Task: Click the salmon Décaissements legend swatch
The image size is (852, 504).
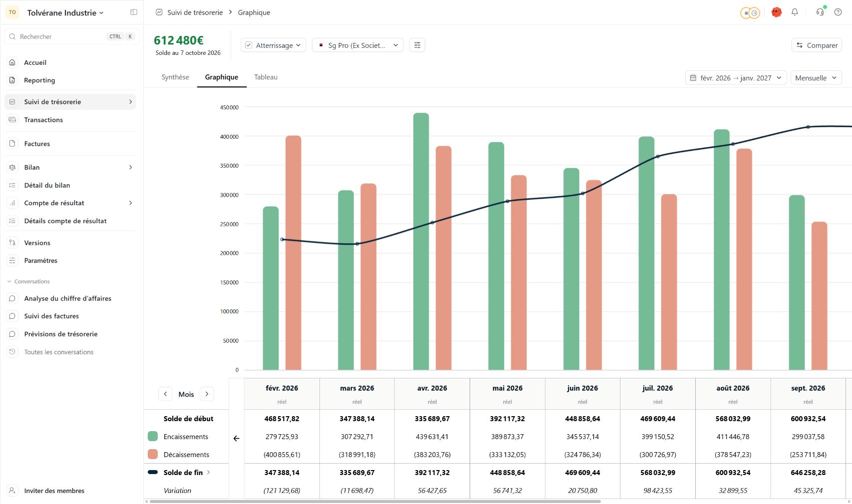Action: click(153, 455)
